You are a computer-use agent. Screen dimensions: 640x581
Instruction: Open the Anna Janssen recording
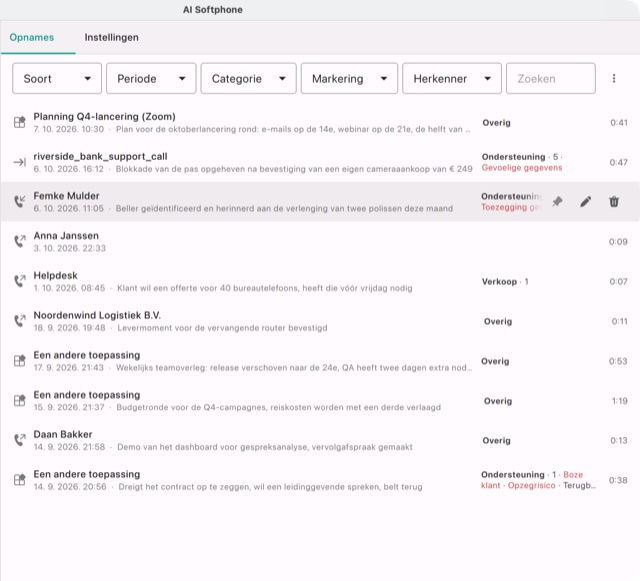point(320,241)
